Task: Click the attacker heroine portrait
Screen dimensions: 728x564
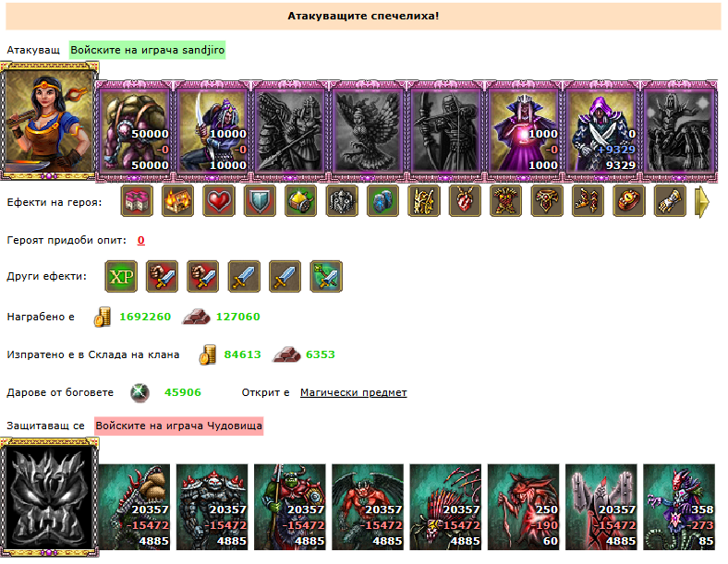Action: click(49, 121)
